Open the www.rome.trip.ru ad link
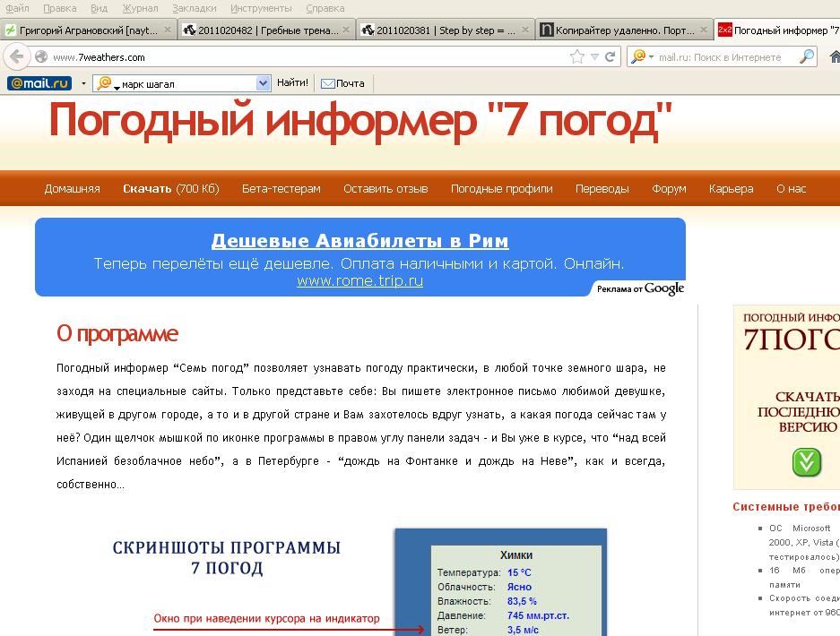The height and width of the screenshot is (636, 840). (x=360, y=280)
